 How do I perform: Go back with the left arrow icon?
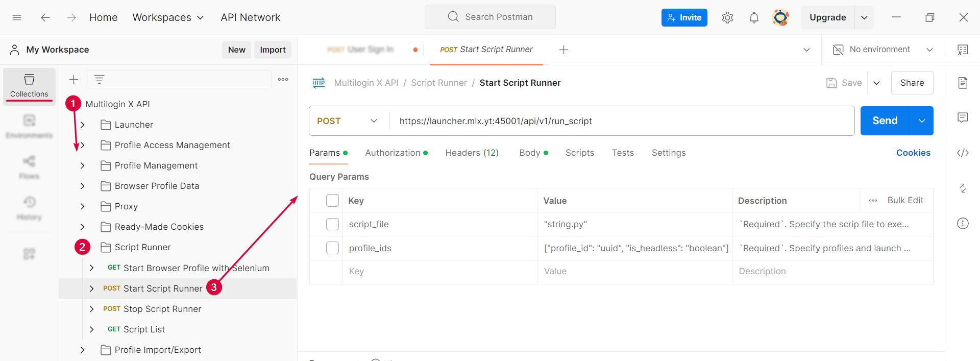pos(45,17)
